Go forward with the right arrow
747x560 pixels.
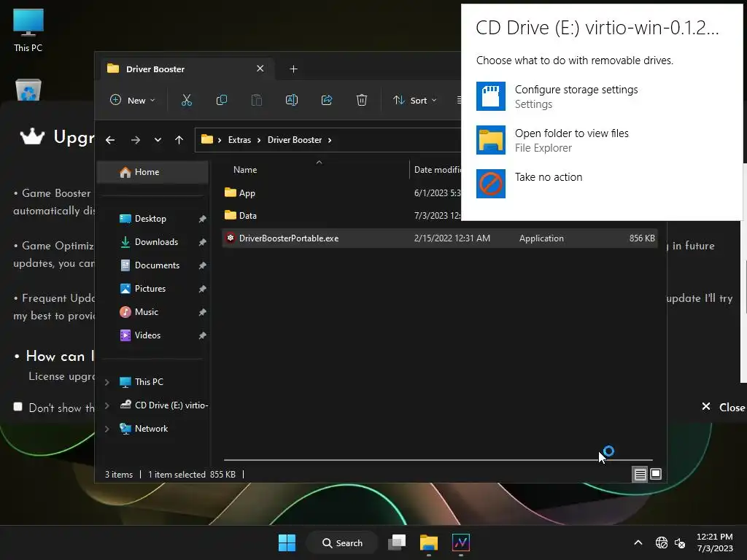pyautogui.click(x=135, y=140)
